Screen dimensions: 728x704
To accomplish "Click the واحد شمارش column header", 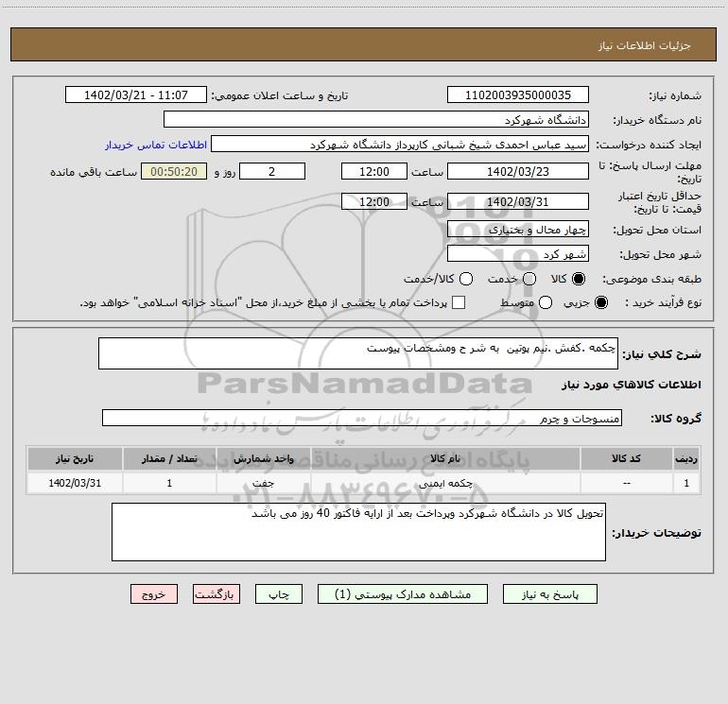I will pos(263,458).
